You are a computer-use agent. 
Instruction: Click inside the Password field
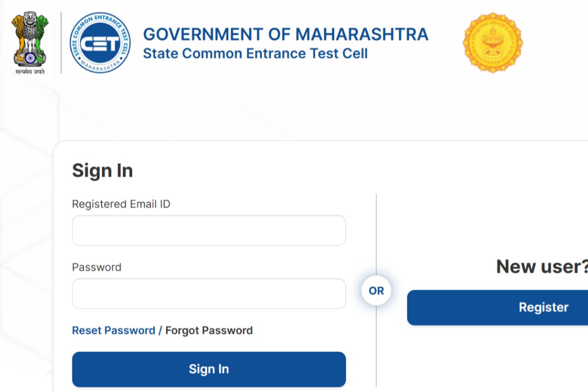209,293
